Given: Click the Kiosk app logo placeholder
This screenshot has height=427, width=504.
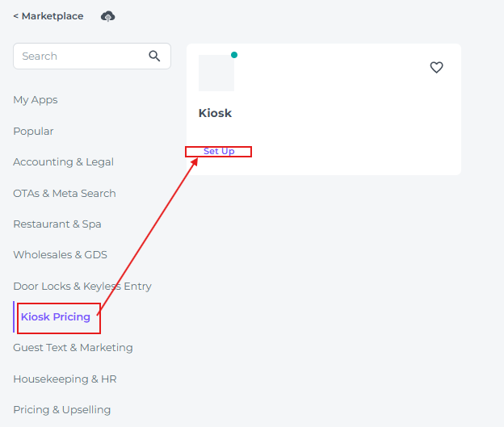Looking at the screenshot, I should click(x=216, y=73).
